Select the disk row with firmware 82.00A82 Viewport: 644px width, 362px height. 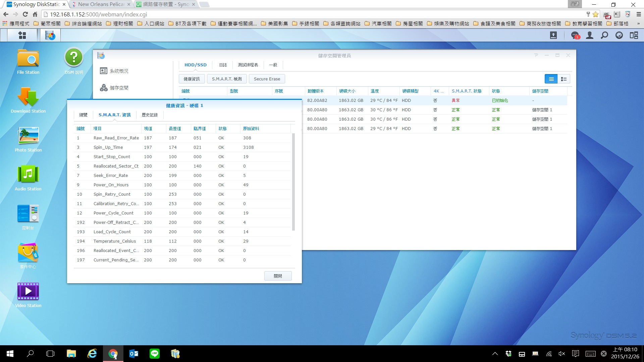(373, 101)
